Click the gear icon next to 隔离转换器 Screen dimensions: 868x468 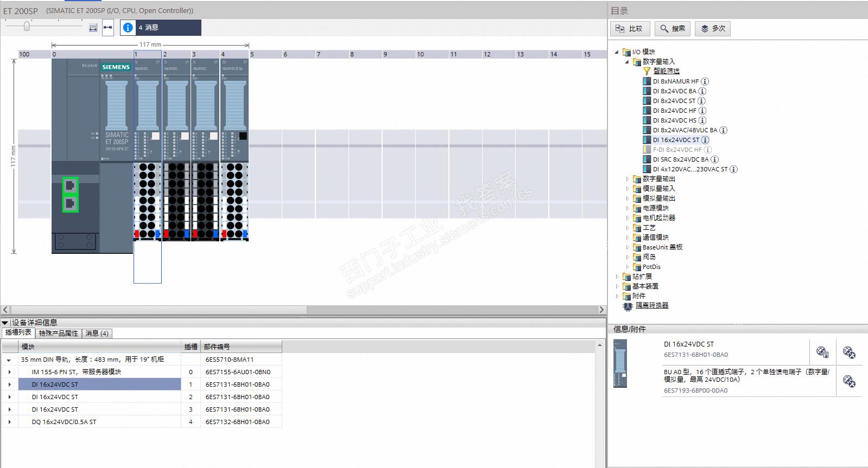[x=628, y=306]
